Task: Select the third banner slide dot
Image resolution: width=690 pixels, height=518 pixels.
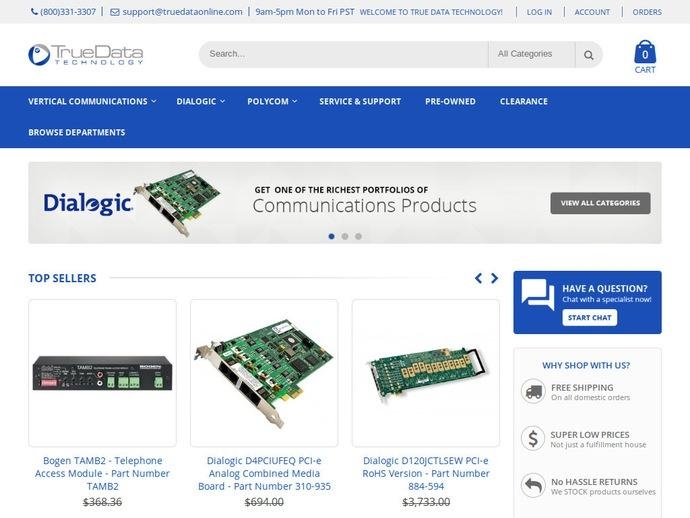Action: click(x=358, y=236)
